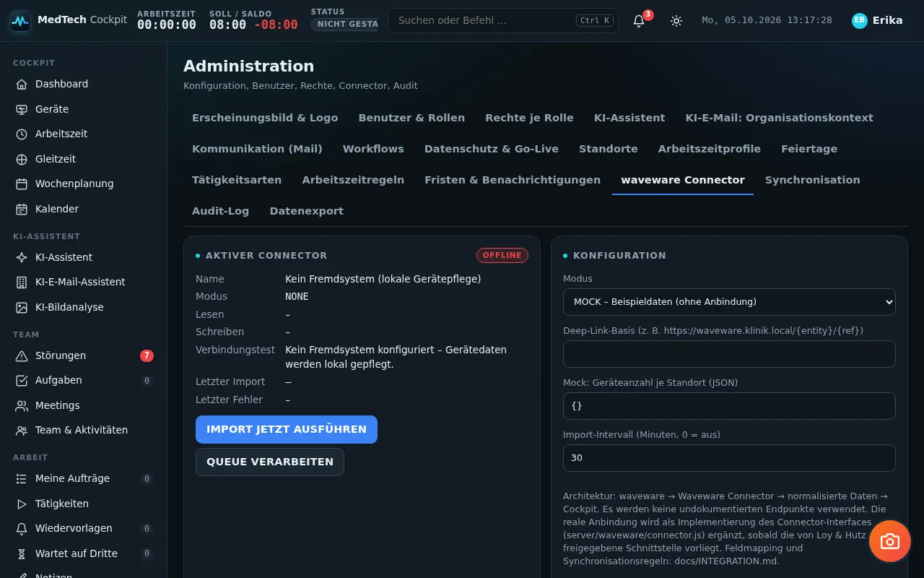Image resolution: width=924 pixels, height=578 pixels.
Task: Click the red OFFLINE status badge
Action: point(502,255)
